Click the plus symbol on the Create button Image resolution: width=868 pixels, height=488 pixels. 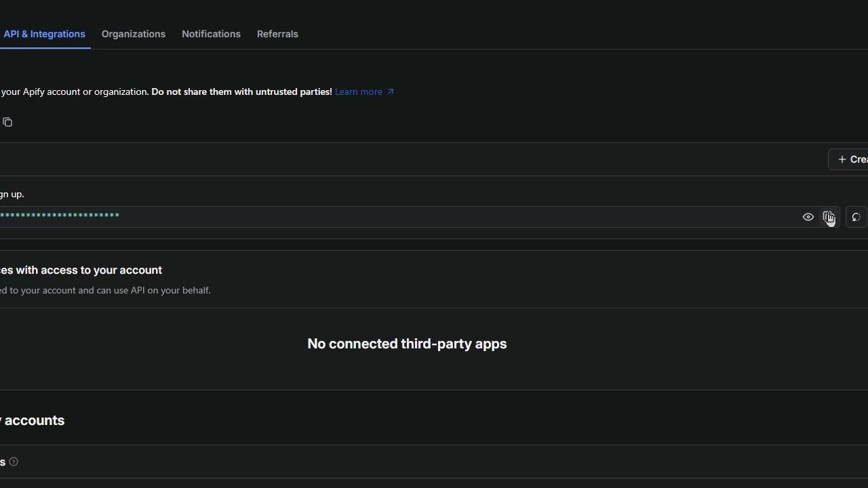tap(842, 159)
